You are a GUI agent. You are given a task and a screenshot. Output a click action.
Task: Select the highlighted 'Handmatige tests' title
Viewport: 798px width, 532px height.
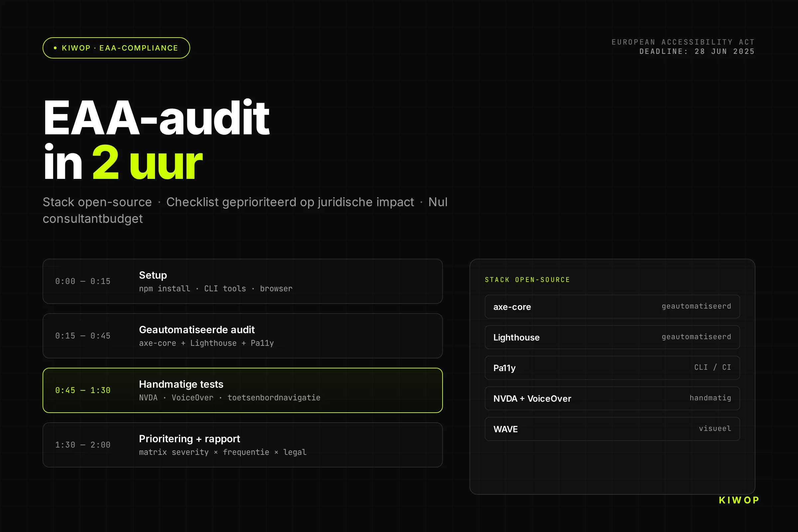[x=181, y=384]
